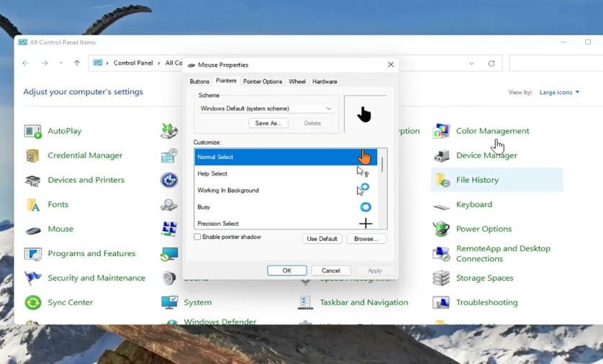Select the Normal Select pointer row

(286, 157)
